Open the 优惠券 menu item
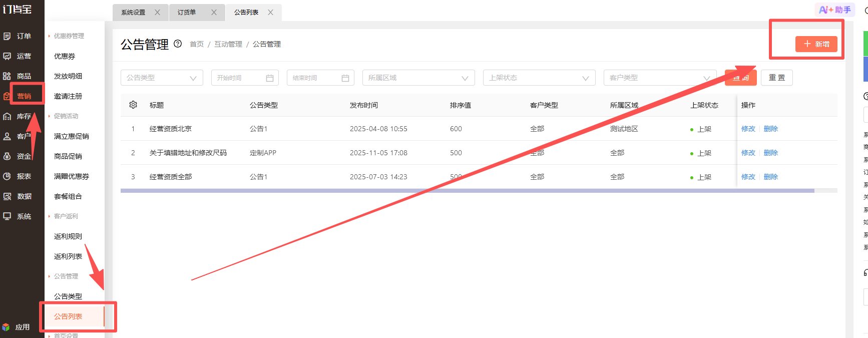The image size is (868, 338). click(65, 56)
